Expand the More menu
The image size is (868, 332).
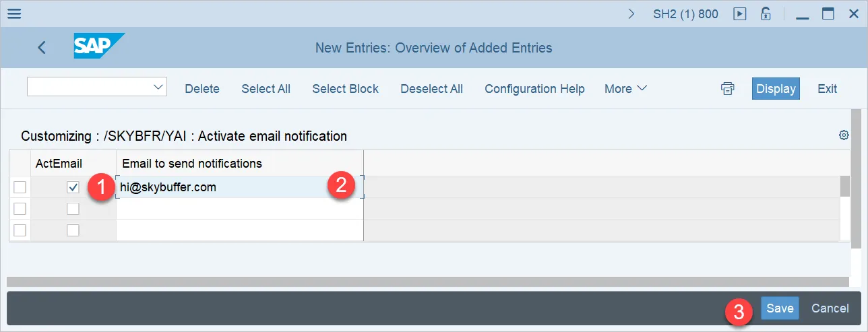pyautogui.click(x=625, y=89)
